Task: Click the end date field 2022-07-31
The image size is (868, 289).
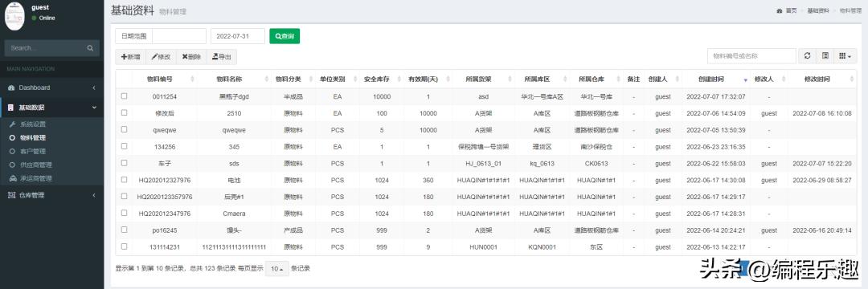Action: pyautogui.click(x=237, y=36)
